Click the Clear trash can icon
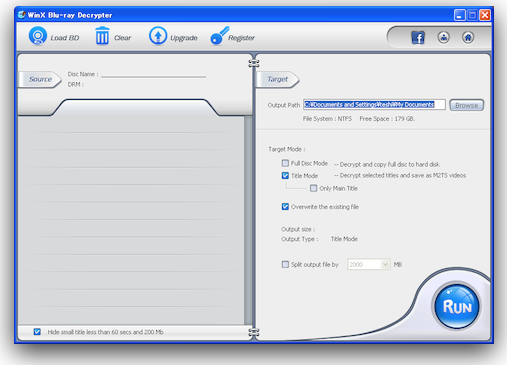This screenshot has height=365, width=507. (102, 36)
